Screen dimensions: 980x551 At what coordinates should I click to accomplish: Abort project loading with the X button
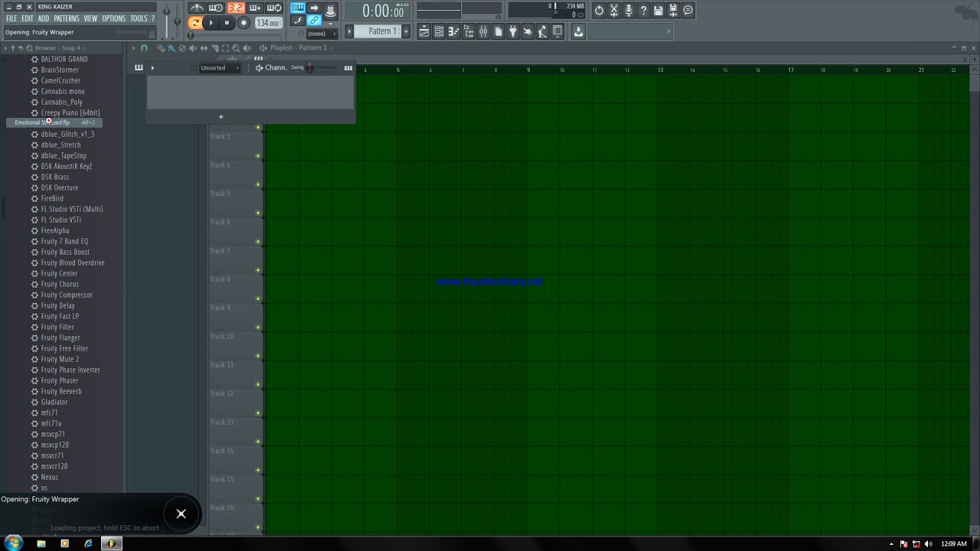pyautogui.click(x=181, y=514)
